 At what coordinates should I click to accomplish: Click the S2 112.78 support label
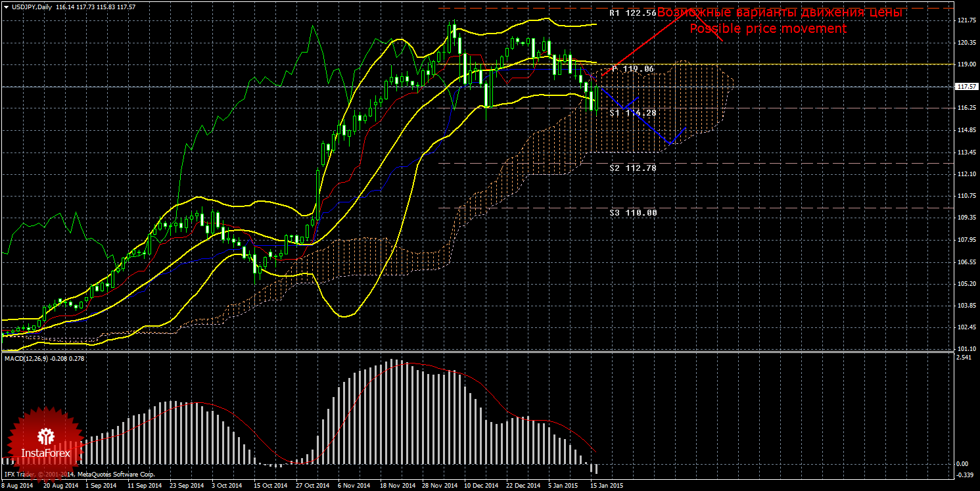pos(632,168)
